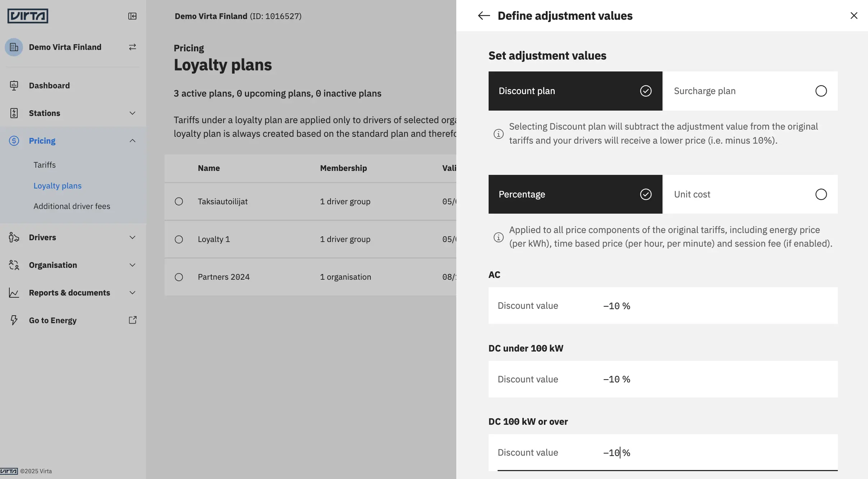
Task: Select the Surcharge plan option
Action: 750,91
